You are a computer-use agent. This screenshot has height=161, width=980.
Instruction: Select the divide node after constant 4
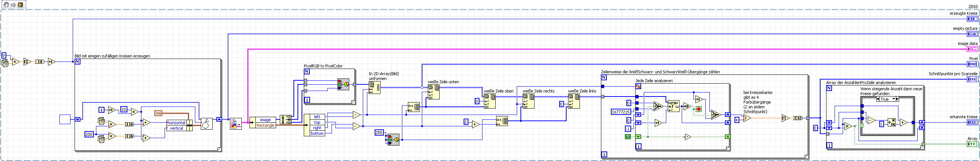(x=747, y=118)
